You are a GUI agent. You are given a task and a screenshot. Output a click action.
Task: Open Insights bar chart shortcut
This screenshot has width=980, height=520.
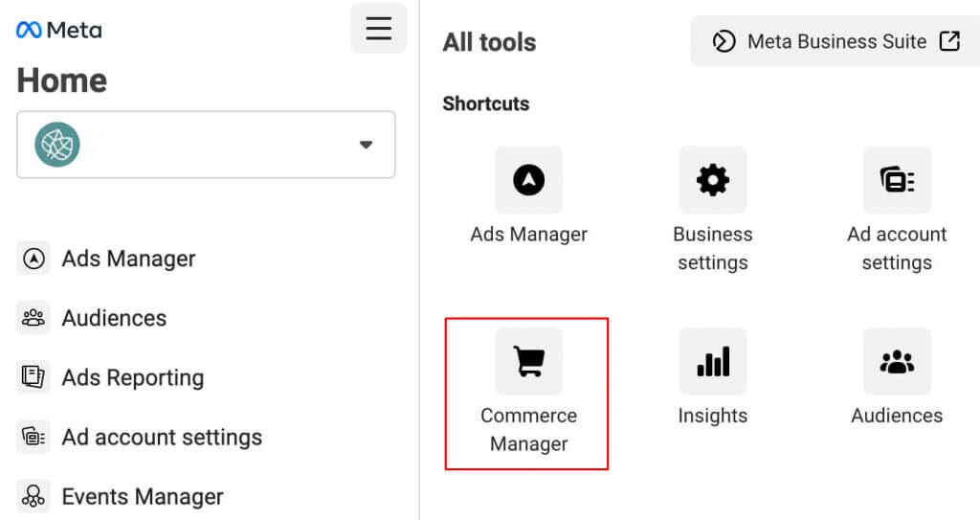[x=712, y=361]
